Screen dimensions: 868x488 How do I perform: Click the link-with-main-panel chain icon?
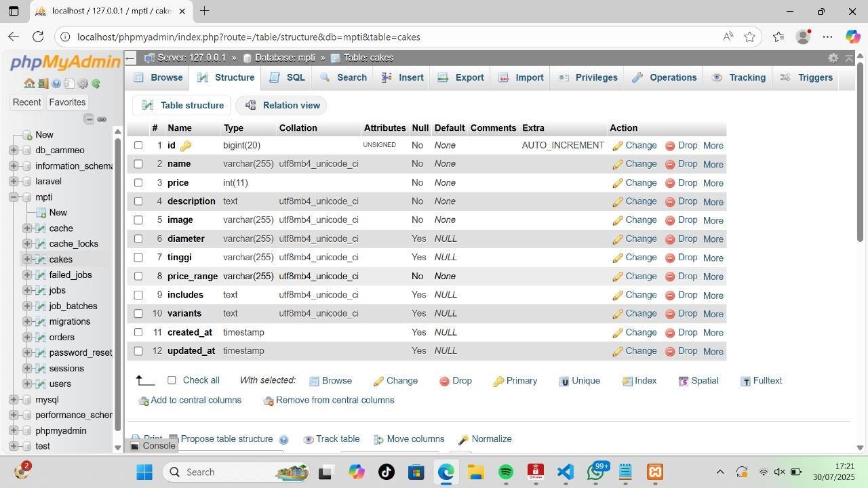pyautogui.click(x=102, y=119)
